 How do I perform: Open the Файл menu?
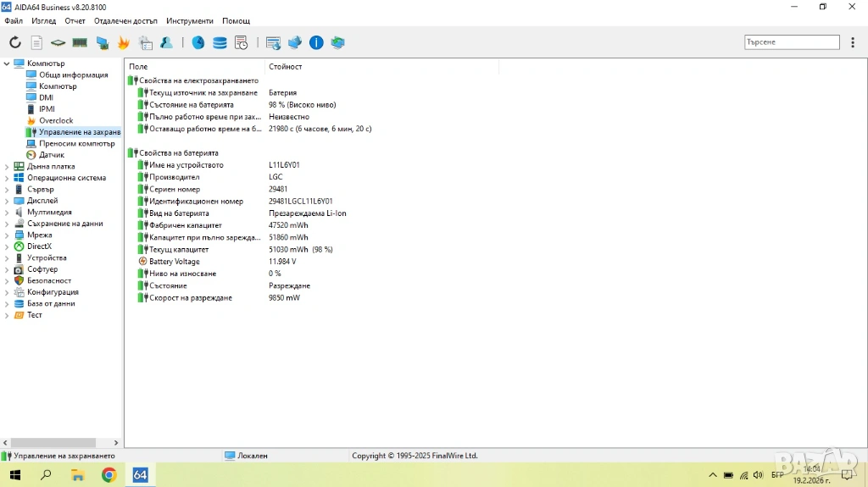tap(14, 20)
